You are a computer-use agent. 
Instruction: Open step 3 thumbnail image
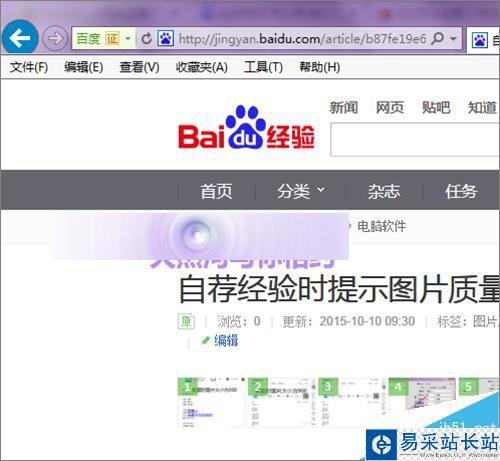(352, 402)
